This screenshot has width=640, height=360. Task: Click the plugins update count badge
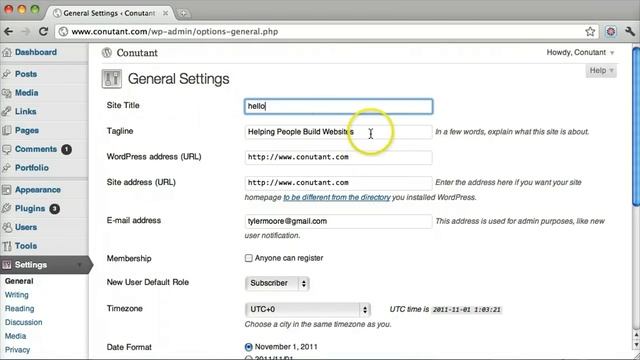coord(54,209)
